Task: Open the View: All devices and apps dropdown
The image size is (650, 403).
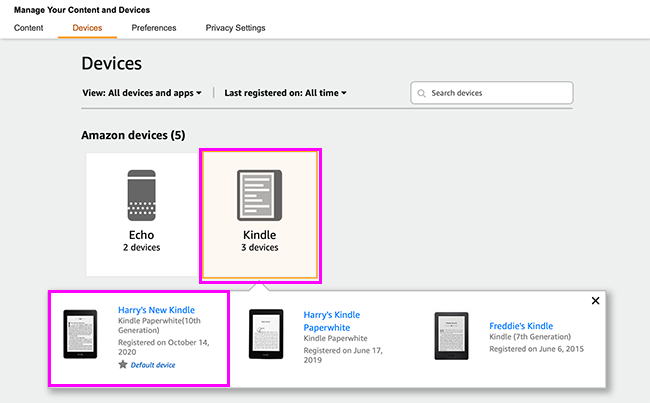Action: coord(142,93)
